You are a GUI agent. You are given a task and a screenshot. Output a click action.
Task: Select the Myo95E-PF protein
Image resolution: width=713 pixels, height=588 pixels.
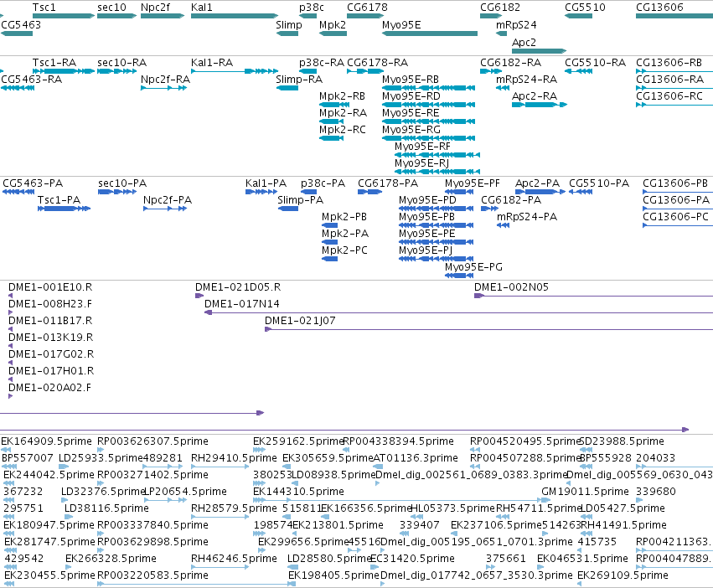(459, 192)
